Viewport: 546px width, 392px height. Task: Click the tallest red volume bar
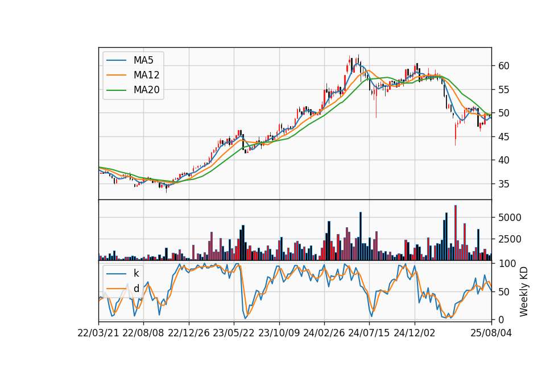coord(456,233)
